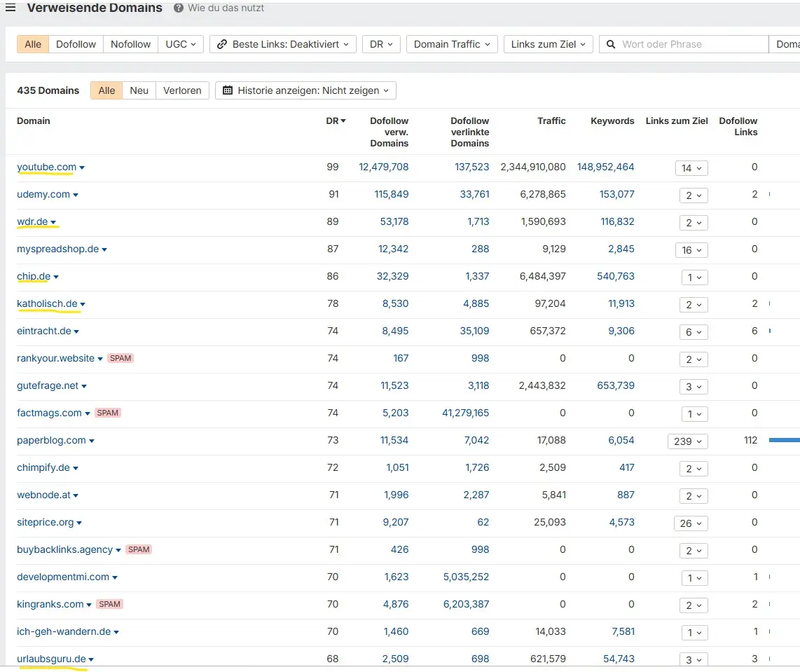This screenshot has height=672, width=800.
Task: Open youtube.com referring domains count 12,479,708
Action: 384,167
